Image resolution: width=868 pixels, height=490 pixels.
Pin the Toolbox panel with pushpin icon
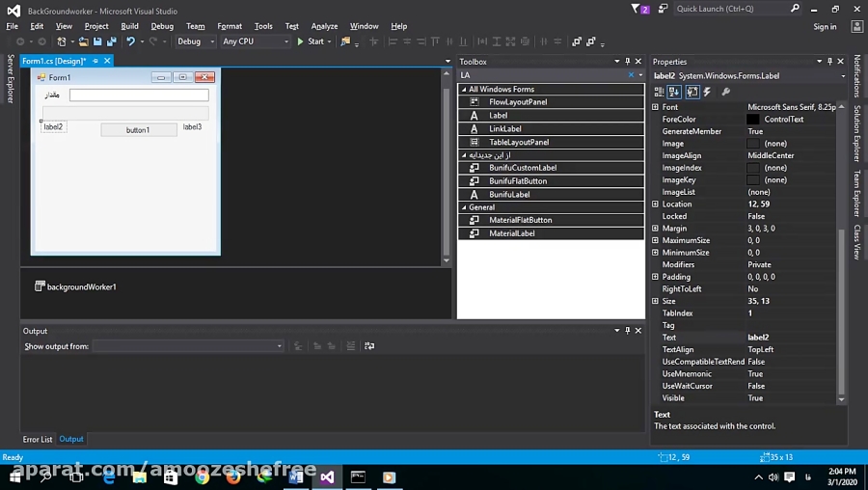click(x=627, y=62)
